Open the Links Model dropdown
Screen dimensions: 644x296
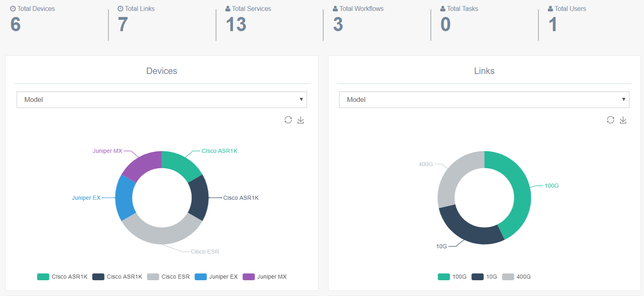click(484, 99)
